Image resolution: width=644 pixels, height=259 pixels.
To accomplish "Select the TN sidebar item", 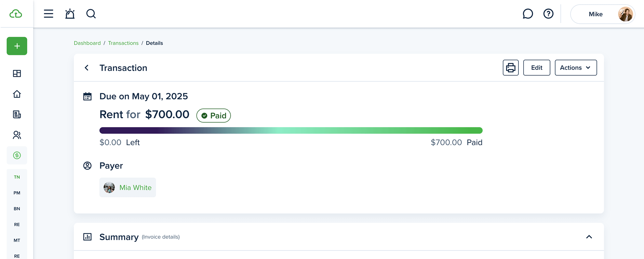I will [x=17, y=177].
